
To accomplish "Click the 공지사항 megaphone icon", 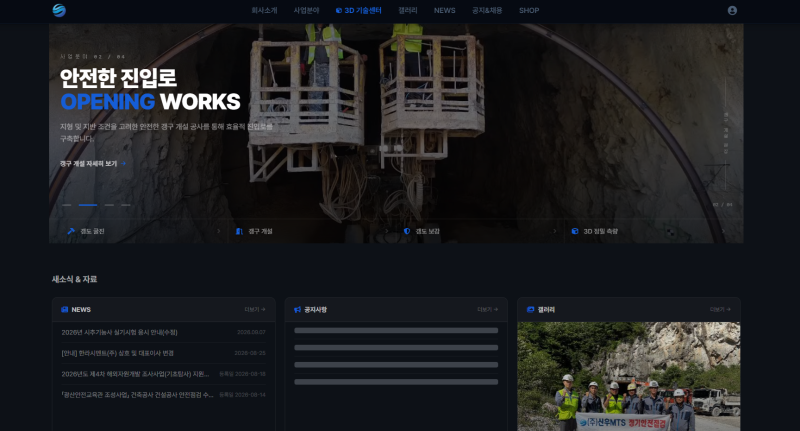I will 297,310.
